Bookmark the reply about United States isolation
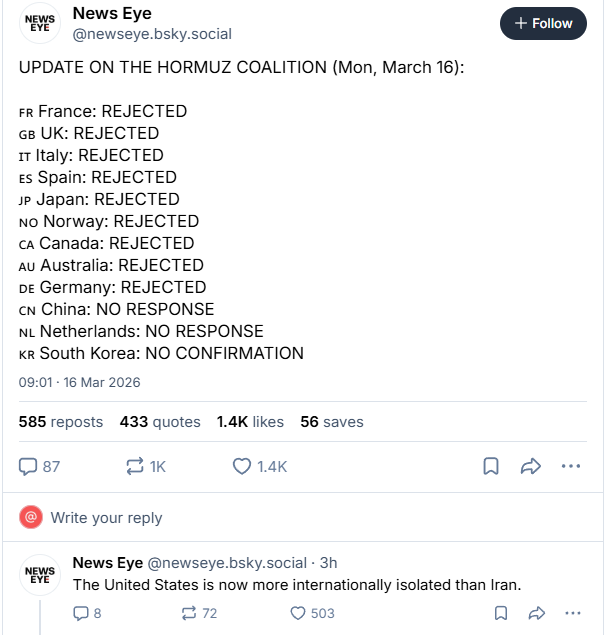Viewport: 604px width, 635px height. pyautogui.click(x=498, y=613)
